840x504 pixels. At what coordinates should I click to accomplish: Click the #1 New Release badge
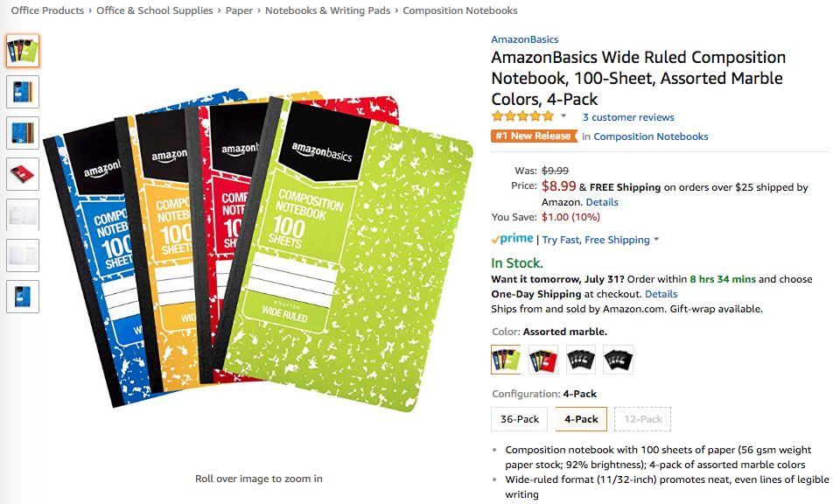534,136
